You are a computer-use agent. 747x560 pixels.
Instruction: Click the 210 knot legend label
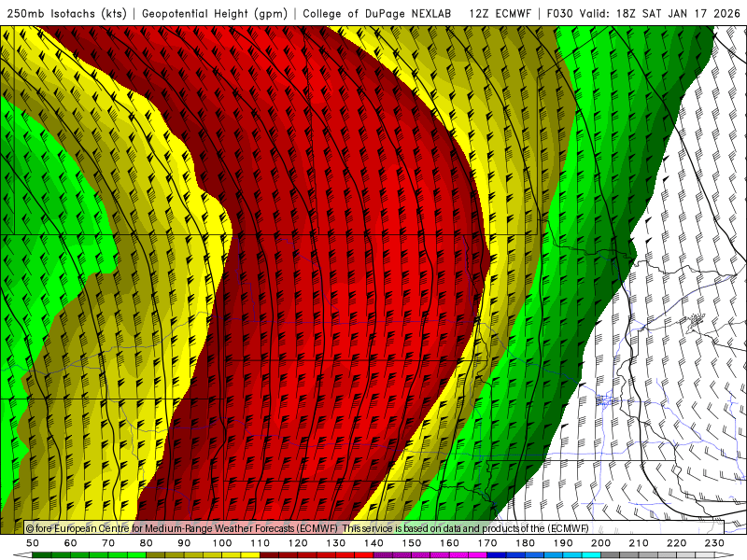click(639, 543)
